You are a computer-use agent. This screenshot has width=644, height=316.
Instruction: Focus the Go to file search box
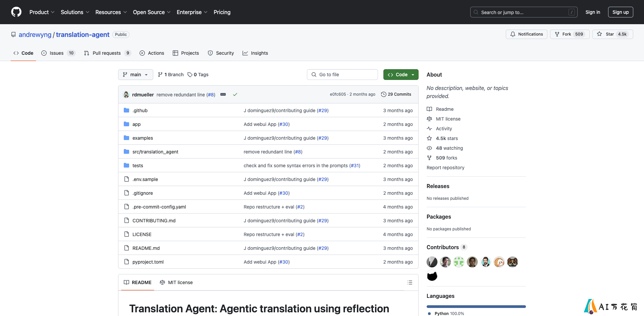342,75
